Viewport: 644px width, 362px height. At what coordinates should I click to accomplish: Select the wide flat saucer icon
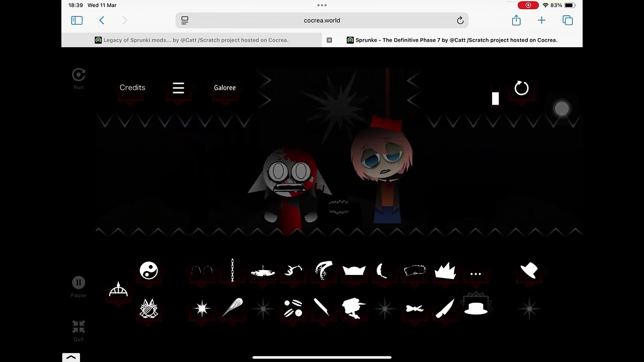point(263,271)
